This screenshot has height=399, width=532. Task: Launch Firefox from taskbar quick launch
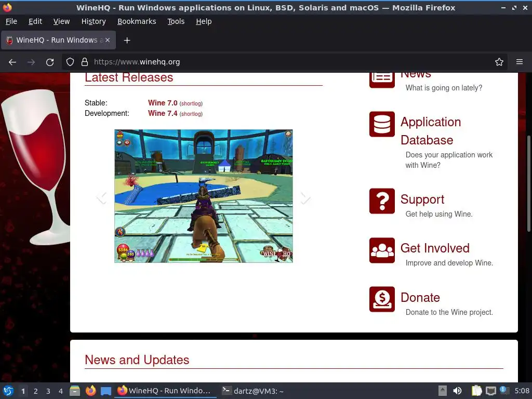point(90,391)
